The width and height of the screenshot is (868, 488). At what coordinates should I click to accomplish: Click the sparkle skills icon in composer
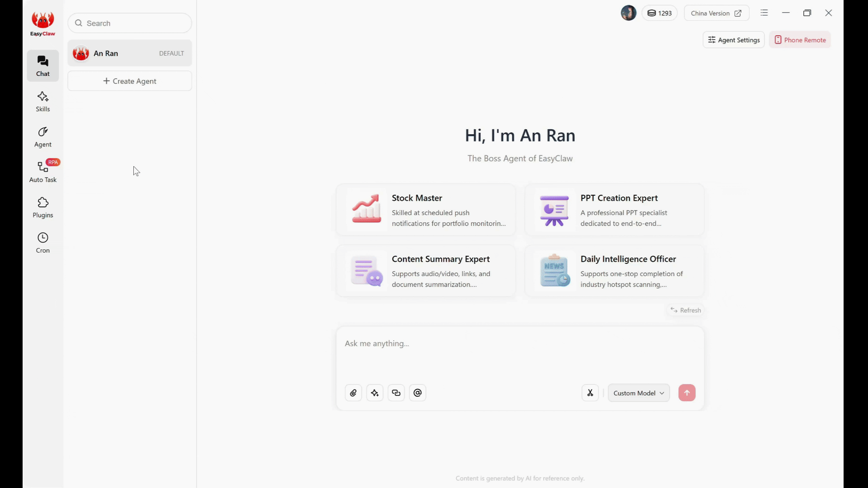pos(375,393)
